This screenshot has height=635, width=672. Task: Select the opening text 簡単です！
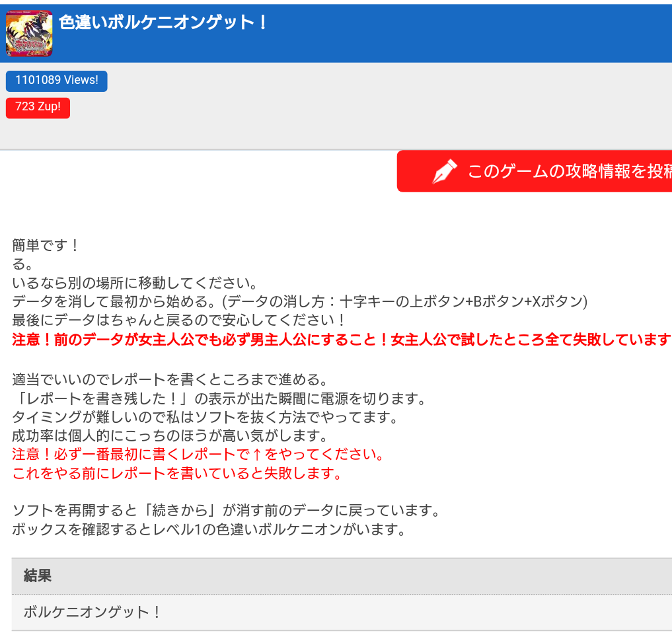pyautogui.click(x=46, y=246)
